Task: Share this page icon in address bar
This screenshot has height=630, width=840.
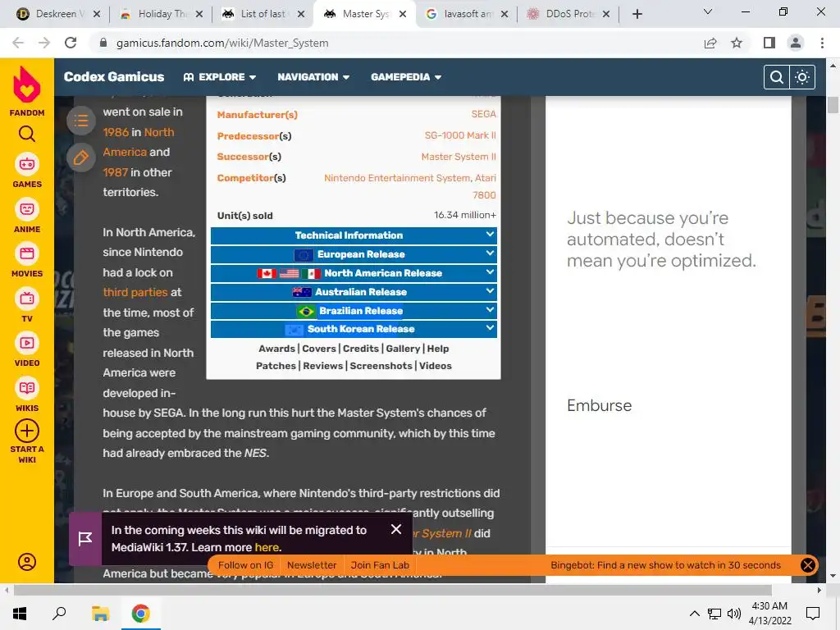Action: coord(710,43)
